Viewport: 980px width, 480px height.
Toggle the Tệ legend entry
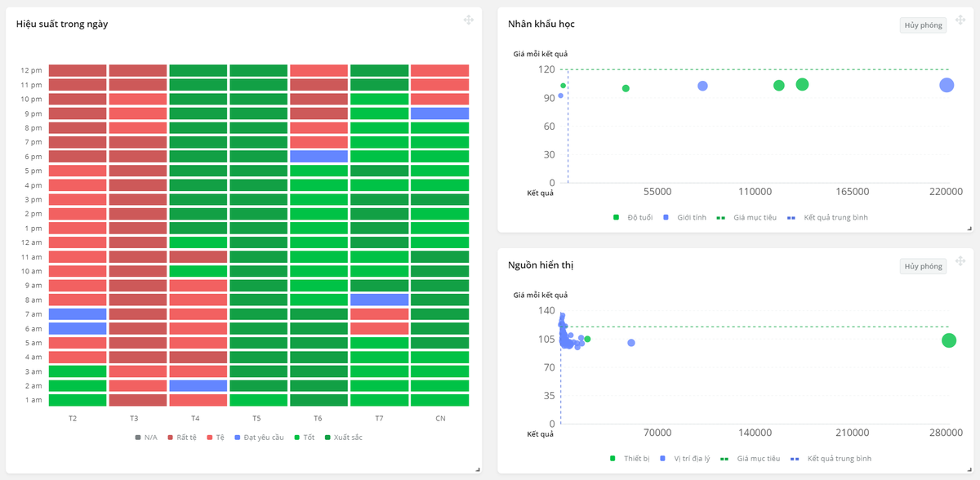216,438
